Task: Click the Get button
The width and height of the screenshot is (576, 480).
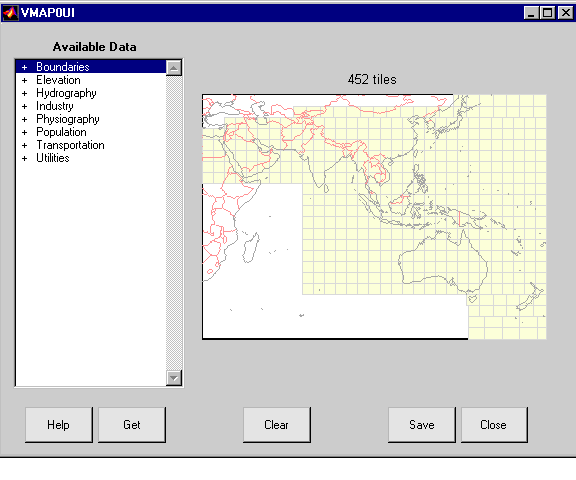Action: (132, 425)
